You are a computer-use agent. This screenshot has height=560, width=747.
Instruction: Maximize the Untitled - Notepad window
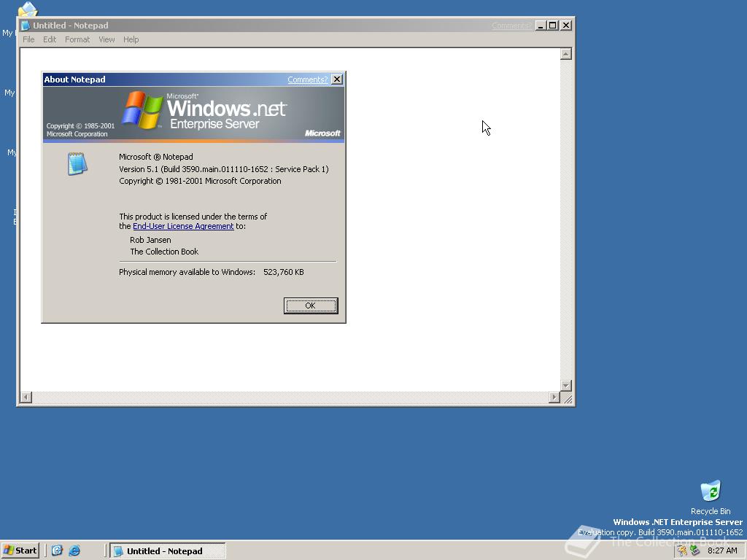(x=553, y=26)
